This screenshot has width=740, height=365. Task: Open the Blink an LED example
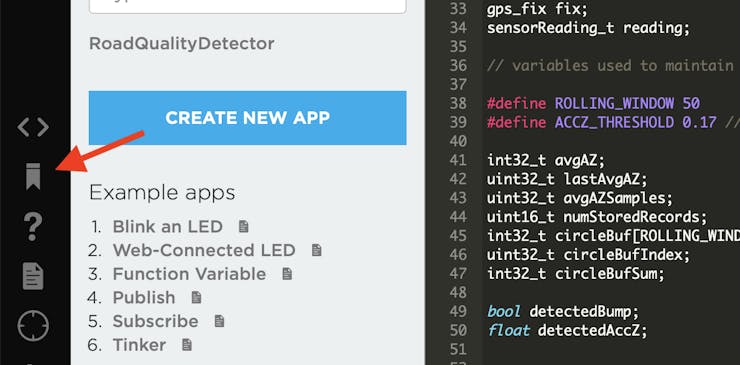click(x=168, y=227)
